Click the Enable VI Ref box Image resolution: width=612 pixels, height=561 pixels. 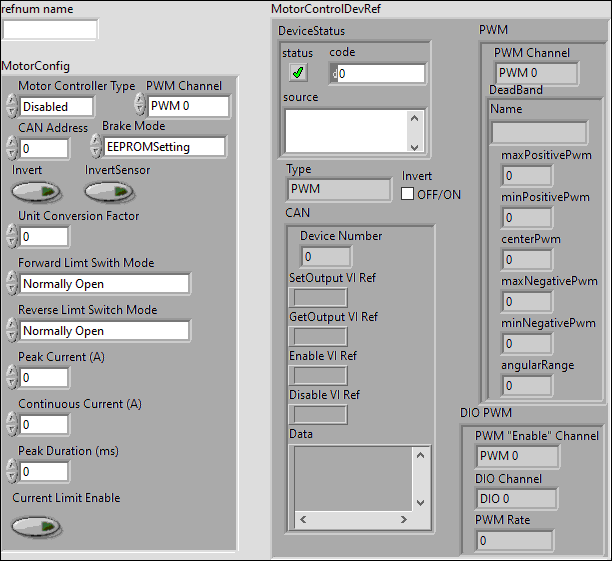[318, 376]
